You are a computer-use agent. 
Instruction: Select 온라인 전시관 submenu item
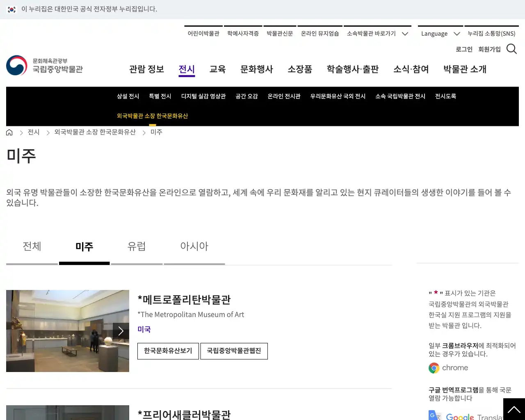(x=284, y=96)
